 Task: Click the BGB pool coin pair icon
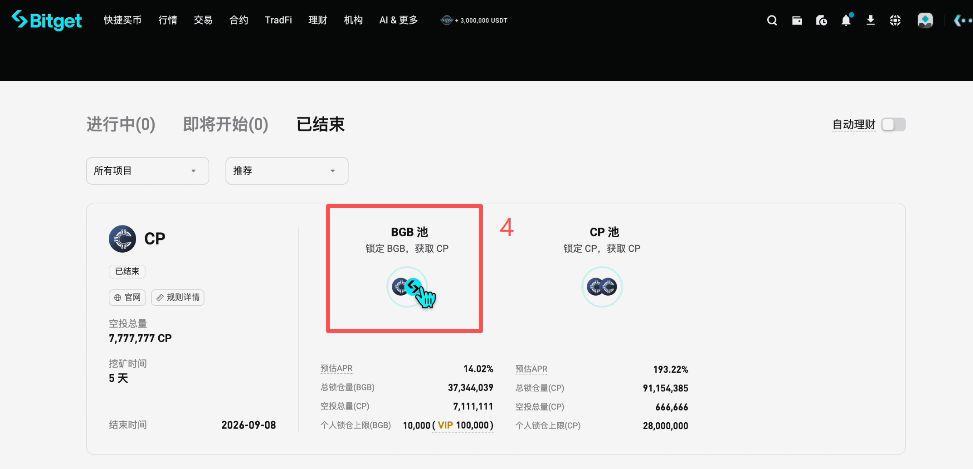(x=406, y=287)
